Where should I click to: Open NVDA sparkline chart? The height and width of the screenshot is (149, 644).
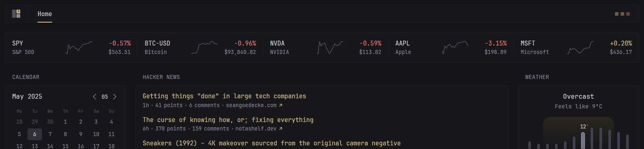[x=330, y=48]
